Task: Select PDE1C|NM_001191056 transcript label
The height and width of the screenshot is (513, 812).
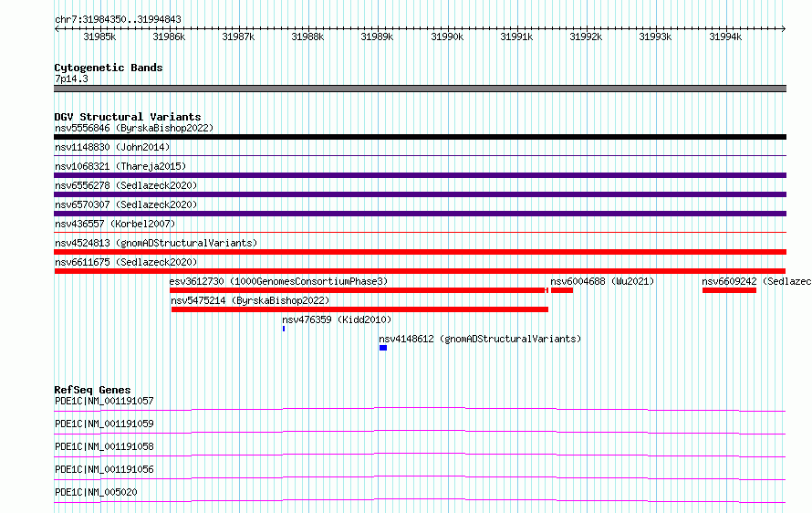Action: pos(104,469)
